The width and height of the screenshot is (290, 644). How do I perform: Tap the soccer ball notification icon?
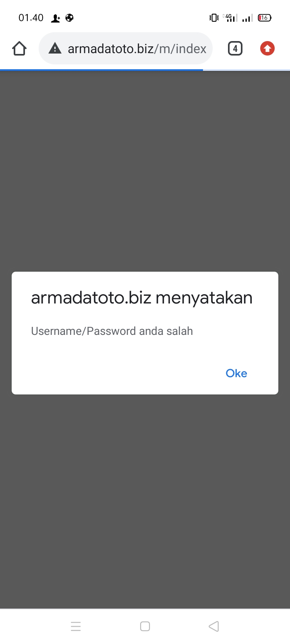pos(69,18)
